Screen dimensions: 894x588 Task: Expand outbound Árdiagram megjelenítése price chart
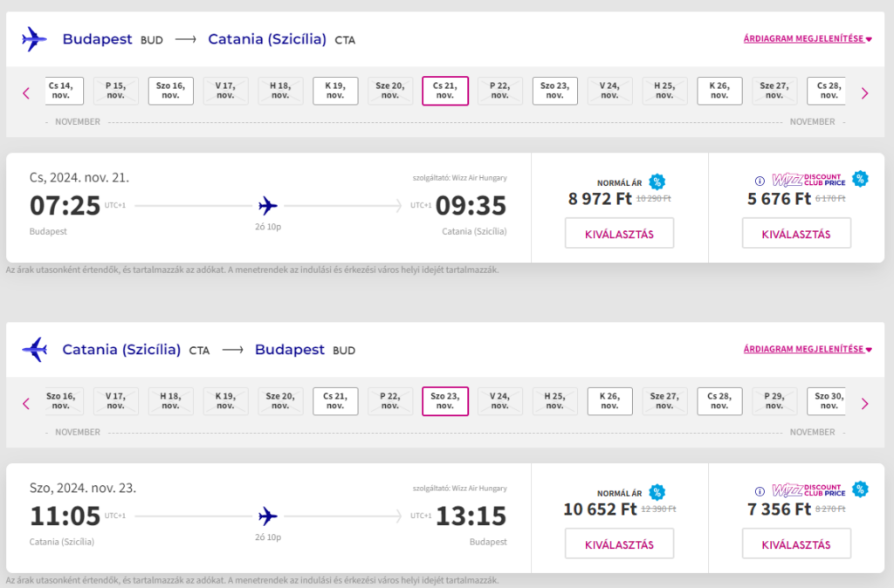click(808, 38)
